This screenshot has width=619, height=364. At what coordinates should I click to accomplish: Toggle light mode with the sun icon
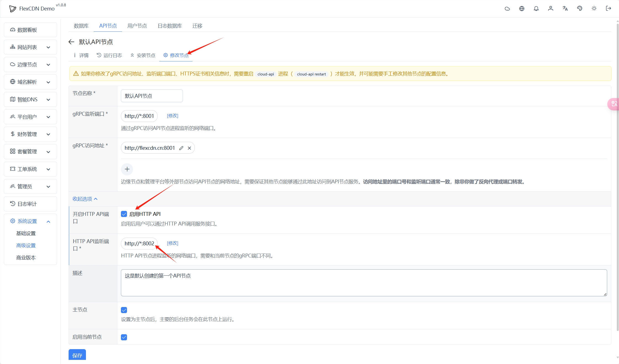pos(594,9)
